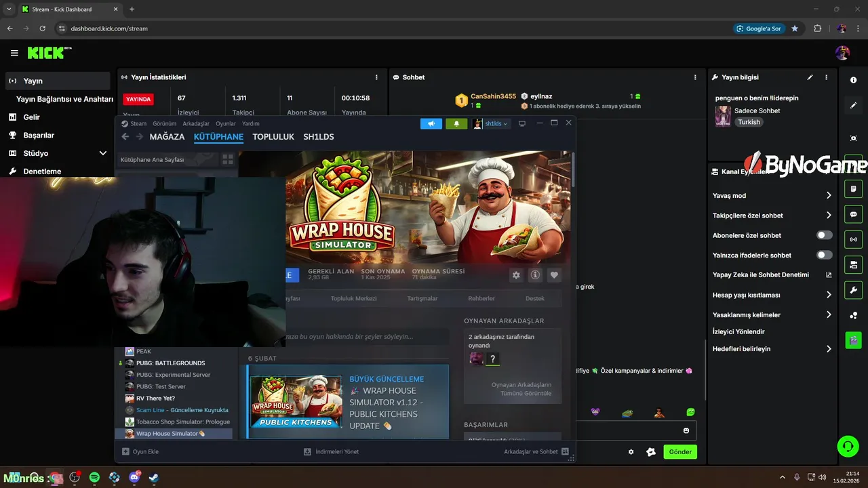Expand Hedefleri belirleyin options

click(x=828, y=349)
